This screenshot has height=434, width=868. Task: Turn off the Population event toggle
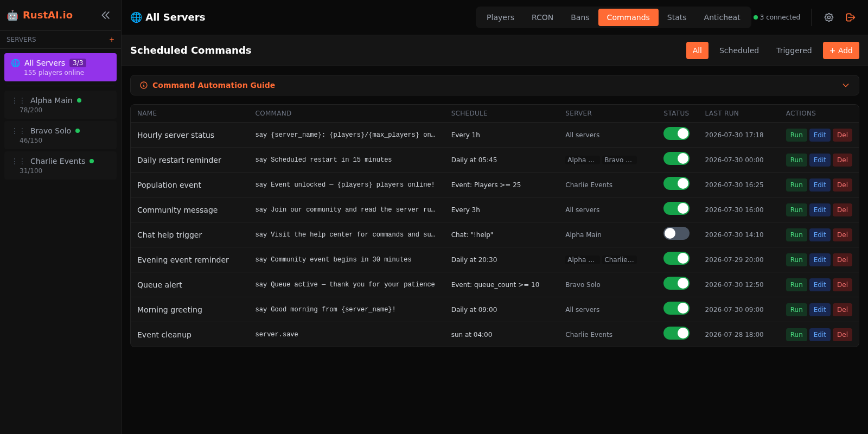(x=676, y=183)
